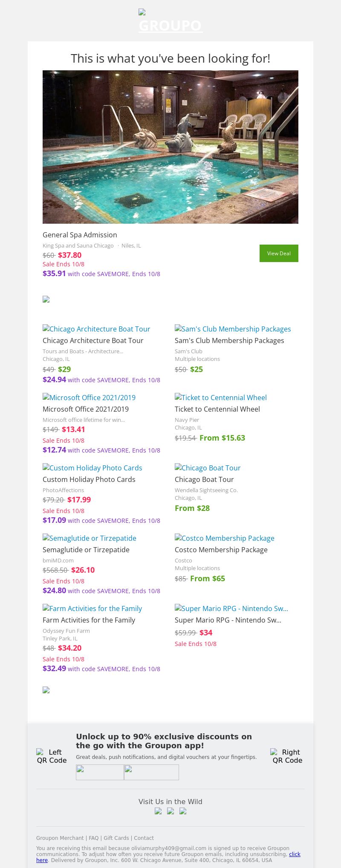This screenshot has height=868, width=341.
Task: Open the first social media icon
Action: (x=158, y=811)
